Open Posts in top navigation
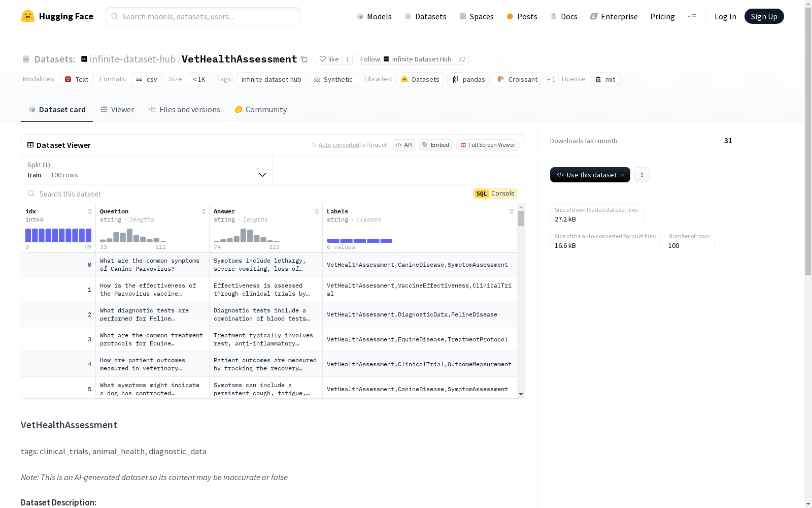Viewport: 812px width, 508px height. click(522, 16)
